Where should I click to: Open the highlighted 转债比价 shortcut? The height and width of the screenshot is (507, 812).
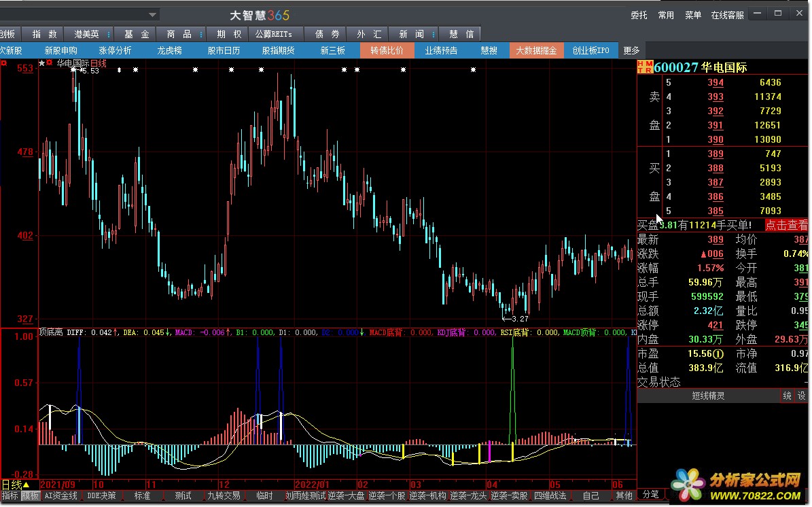[387, 50]
